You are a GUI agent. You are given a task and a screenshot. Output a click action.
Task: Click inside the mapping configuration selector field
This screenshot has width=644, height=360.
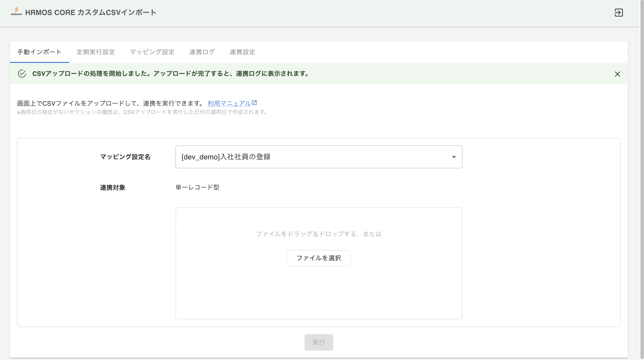click(x=275, y=157)
